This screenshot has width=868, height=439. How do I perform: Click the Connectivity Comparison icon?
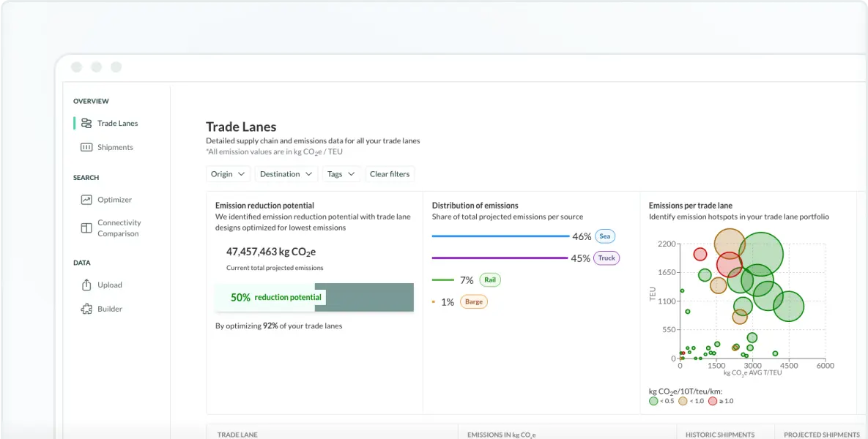pos(86,228)
